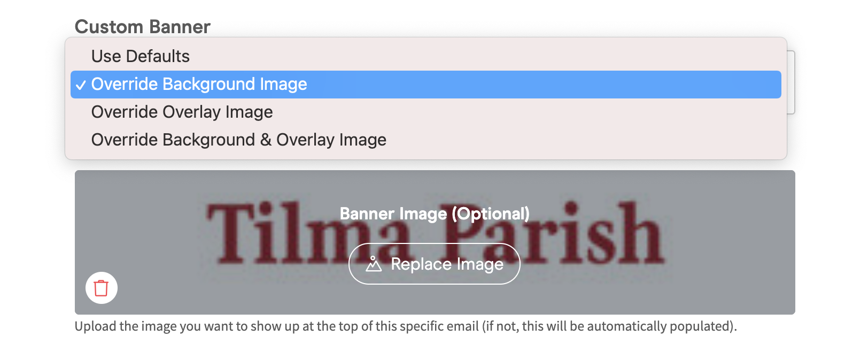Click the text "Replace Image" in the outlined pill
The height and width of the screenshot is (351, 868).
(x=447, y=264)
